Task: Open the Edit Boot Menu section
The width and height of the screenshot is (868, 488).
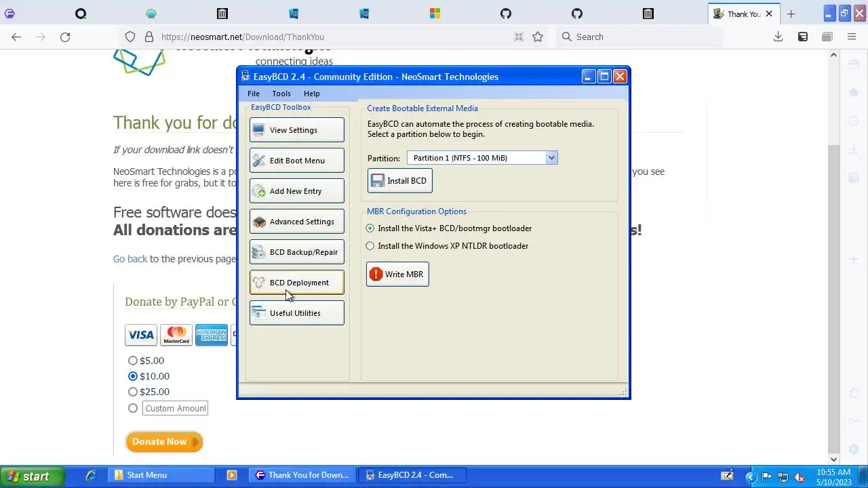Action: pyautogui.click(x=297, y=161)
